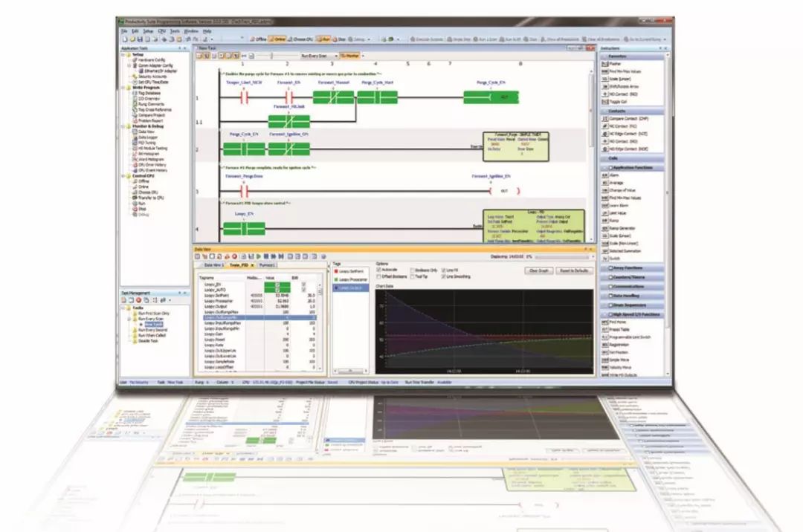This screenshot has height=532, width=803.
Task: Click the New project icon in toolbar
Action: click(x=124, y=39)
